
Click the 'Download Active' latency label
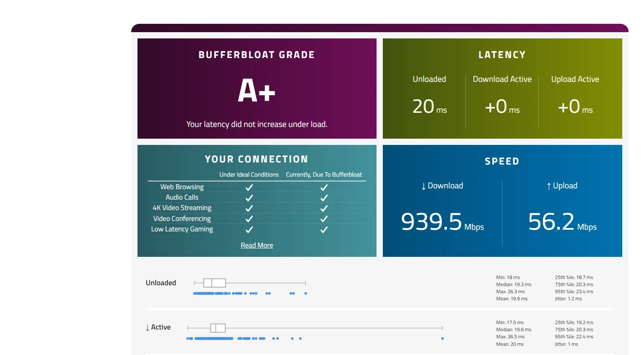point(502,79)
